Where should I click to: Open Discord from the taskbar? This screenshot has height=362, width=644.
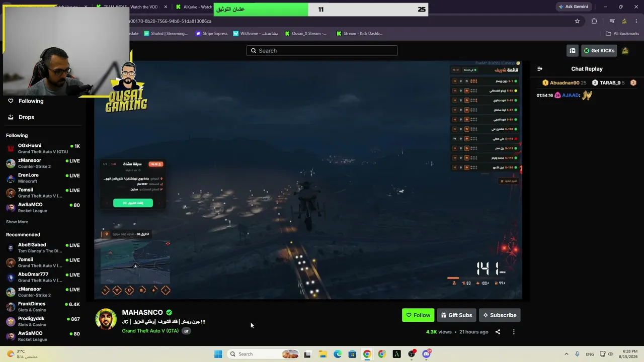click(x=427, y=354)
